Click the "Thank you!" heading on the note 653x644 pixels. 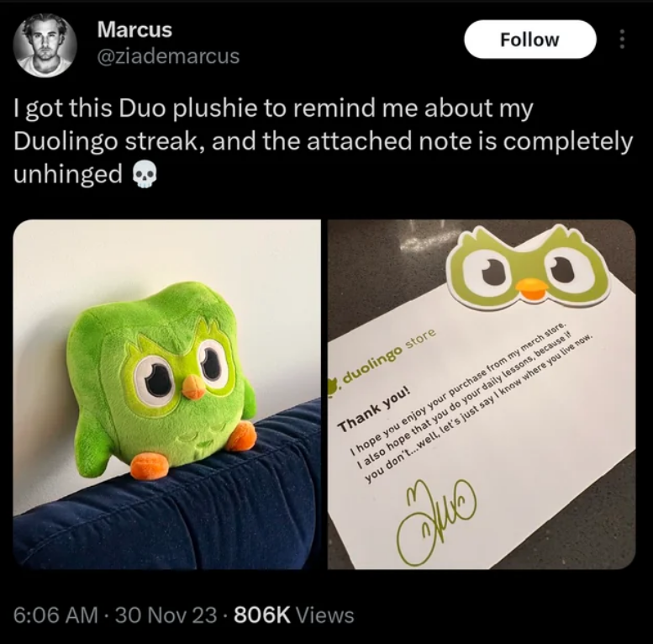click(375, 409)
